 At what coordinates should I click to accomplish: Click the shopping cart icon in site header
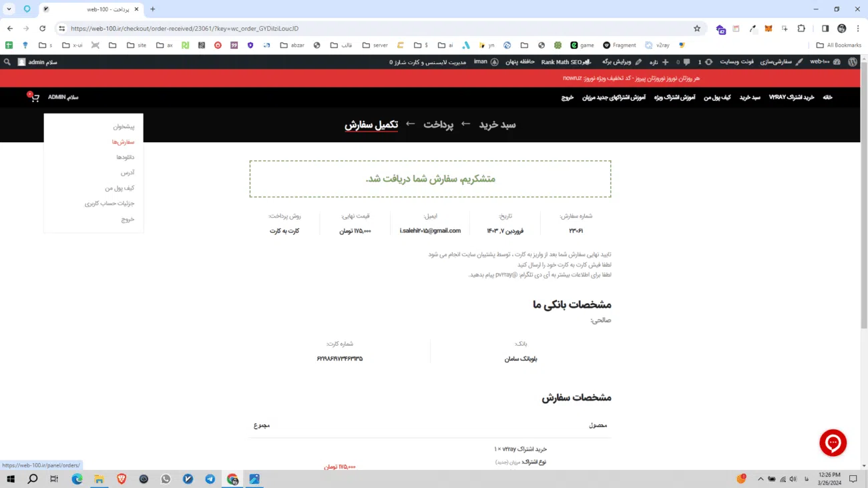(34, 97)
